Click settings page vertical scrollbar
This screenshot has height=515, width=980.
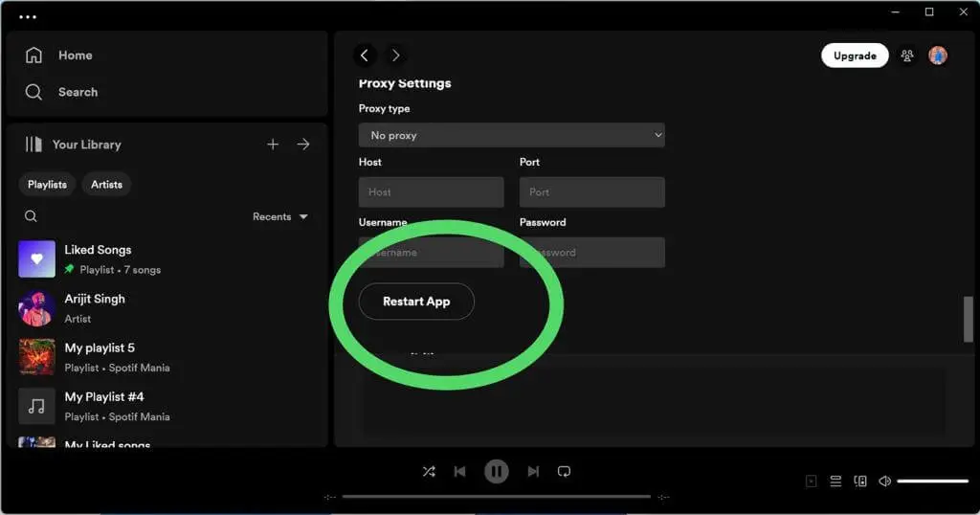969,320
